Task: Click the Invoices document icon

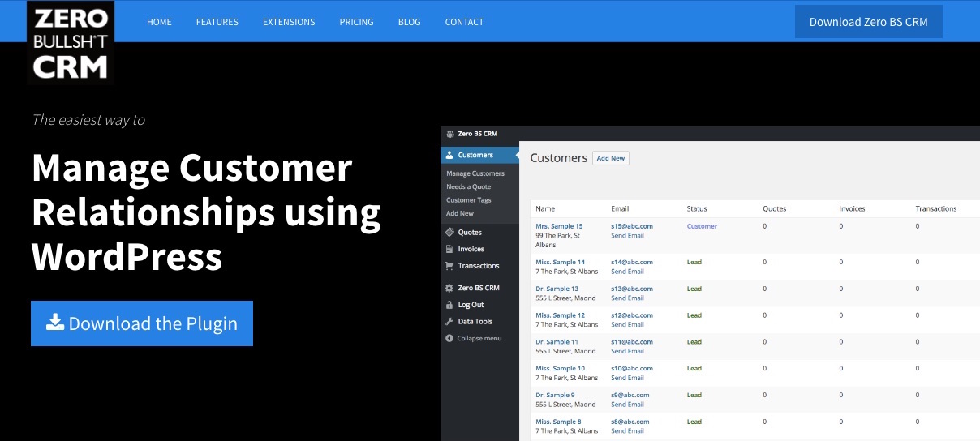Action: (x=449, y=249)
